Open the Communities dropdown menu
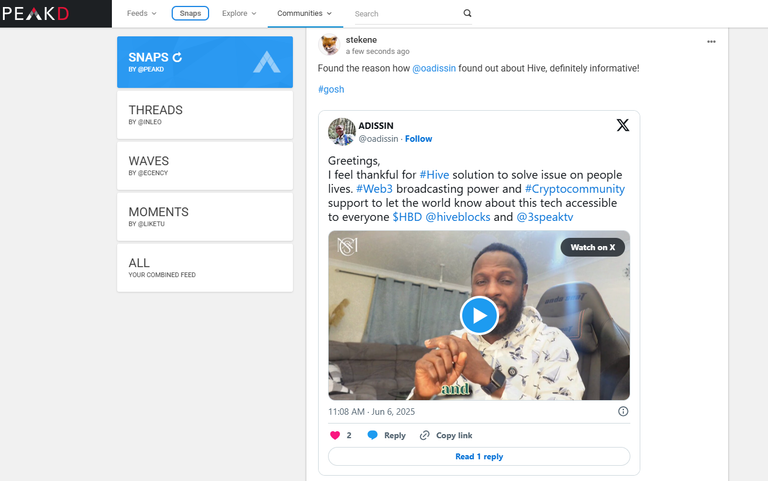This screenshot has width=768, height=481. click(304, 13)
